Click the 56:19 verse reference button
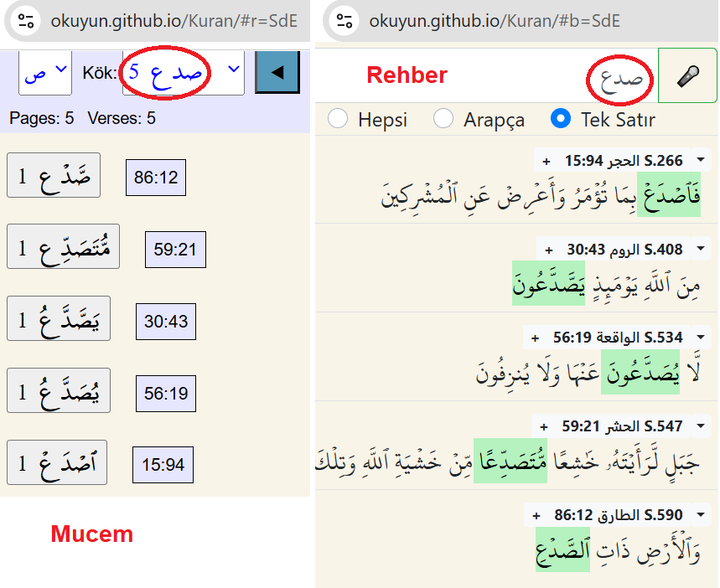Screen dimensions: 720x588 coord(166,393)
